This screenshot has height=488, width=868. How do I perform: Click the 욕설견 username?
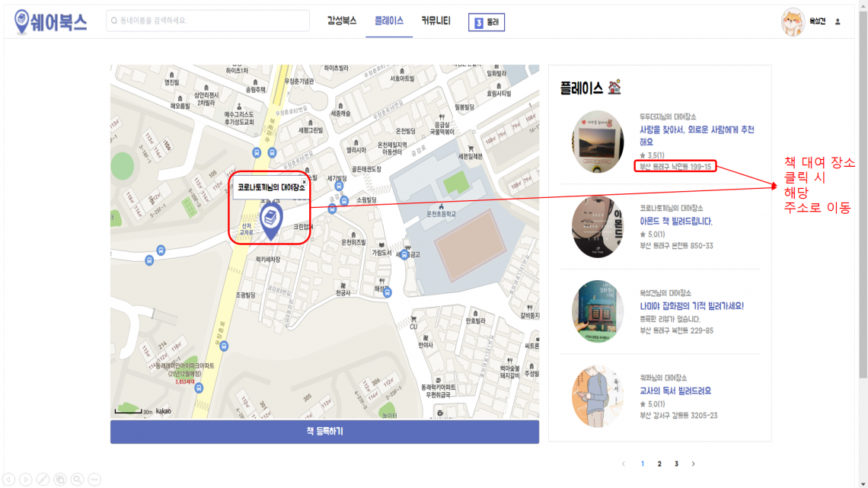tap(817, 21)
